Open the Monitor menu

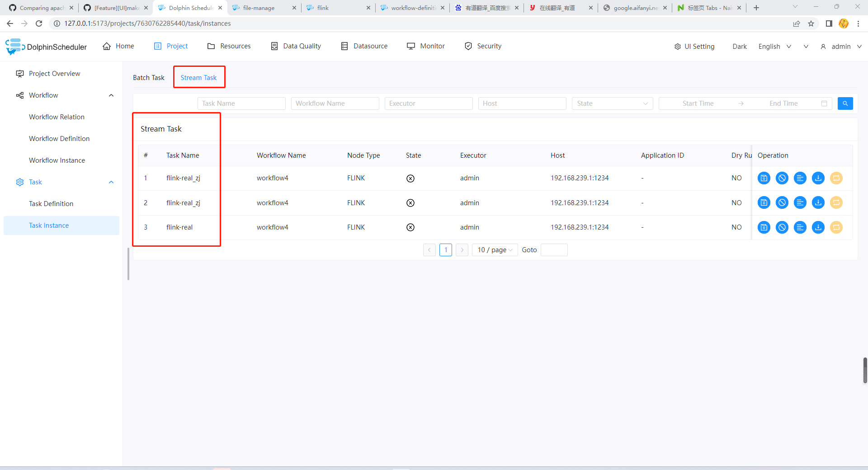click(x=426, y=46)
